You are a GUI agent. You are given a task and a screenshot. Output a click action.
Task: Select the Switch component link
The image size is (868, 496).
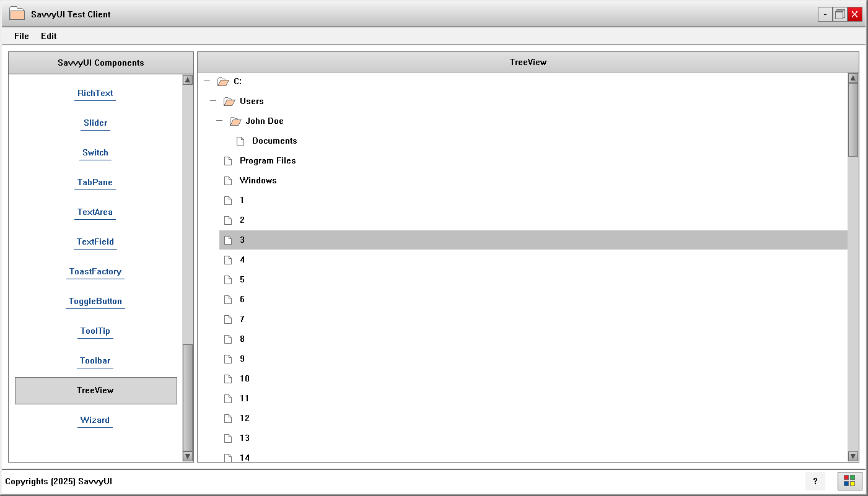coord(95,152)
